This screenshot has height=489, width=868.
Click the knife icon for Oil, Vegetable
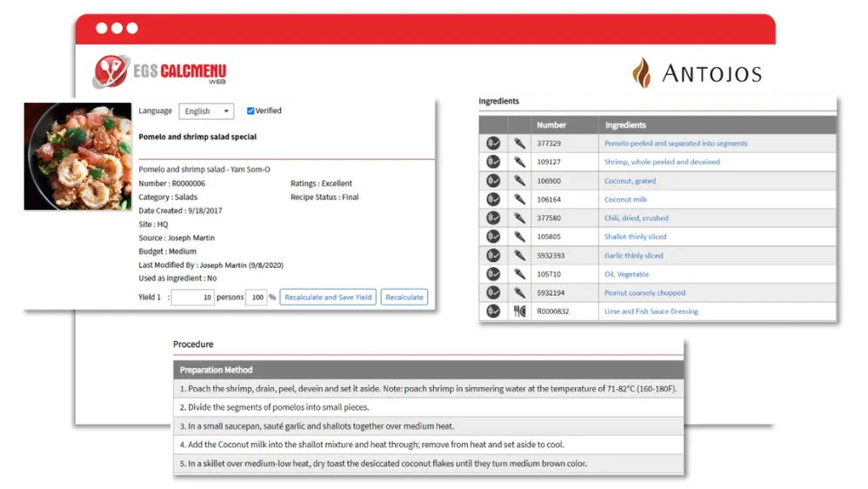pos(519,274)
